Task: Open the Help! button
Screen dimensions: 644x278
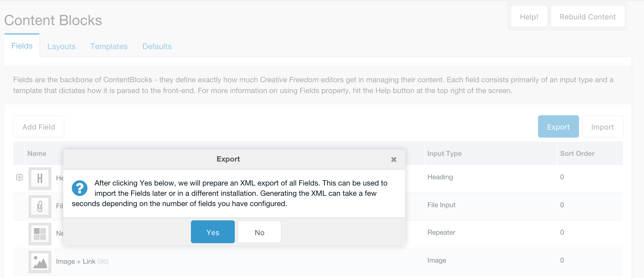Action: [x=529, y=17]
